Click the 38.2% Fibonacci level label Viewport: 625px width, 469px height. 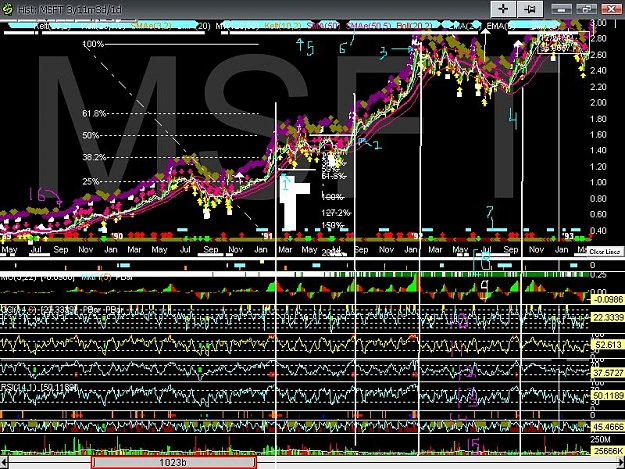pyautogui.click(x=94, y=157)
